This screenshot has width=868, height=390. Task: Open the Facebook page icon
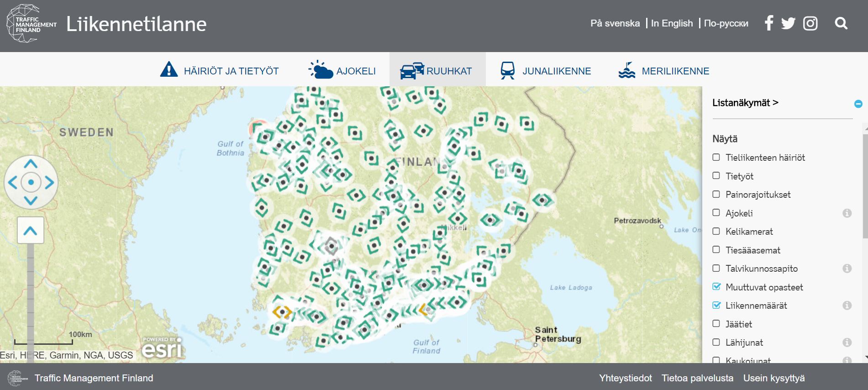click(x=769, y=23)
